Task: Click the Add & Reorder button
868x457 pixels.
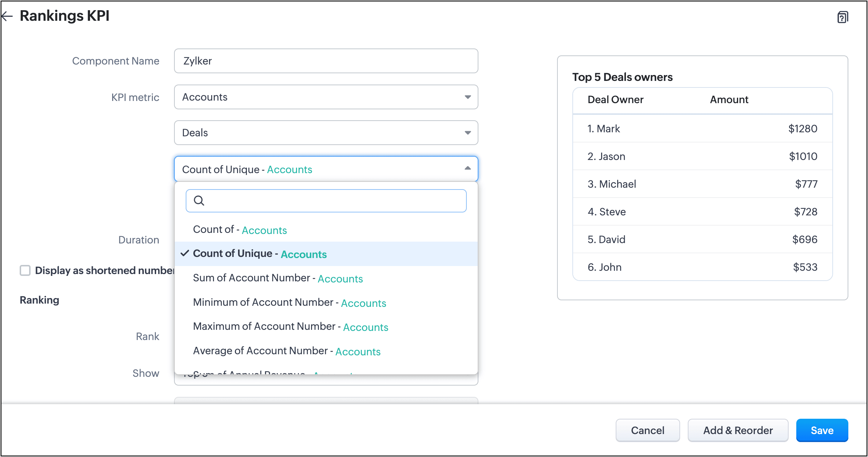Action: click(738, 430)
